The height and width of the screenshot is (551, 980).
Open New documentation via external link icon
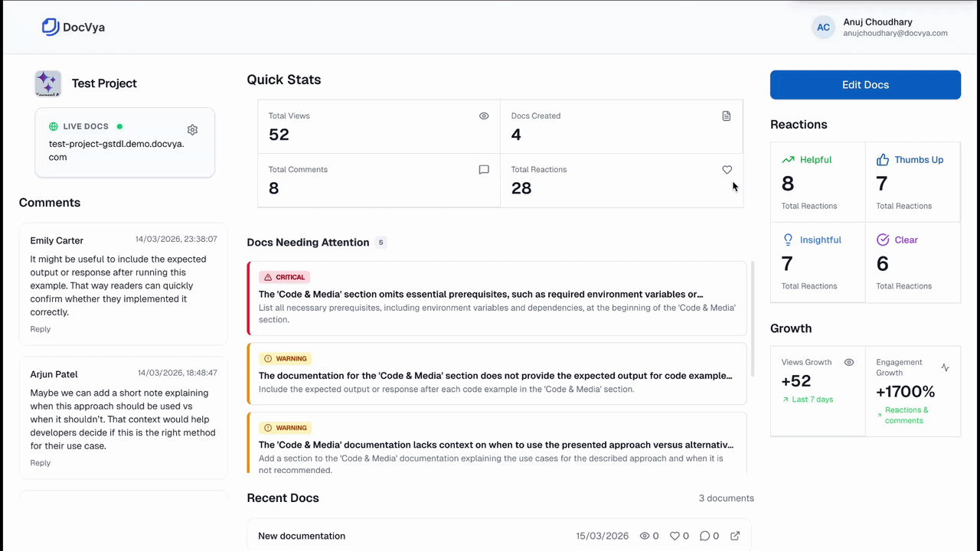[733, 536]
